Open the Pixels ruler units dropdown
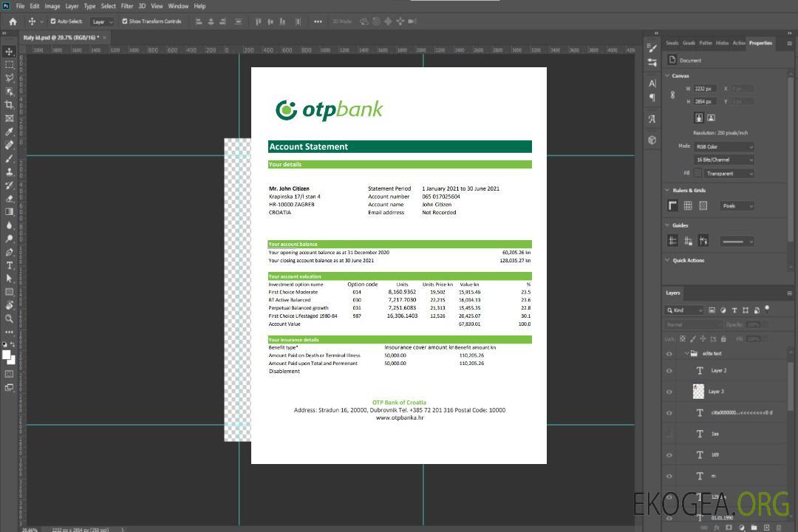Viewport: 798px width, 532px height. point(737,206)
